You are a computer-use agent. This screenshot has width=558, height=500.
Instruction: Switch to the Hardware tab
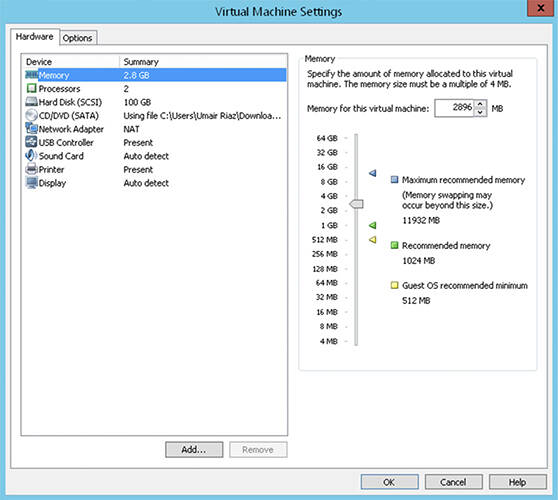click(x=35, y=37)
